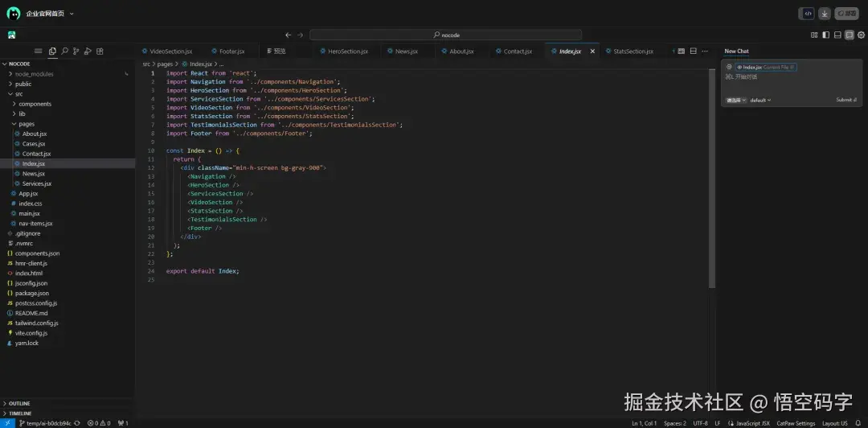
Task: Toggle the bottom panel visibility icon
Action: pos(837,35)
